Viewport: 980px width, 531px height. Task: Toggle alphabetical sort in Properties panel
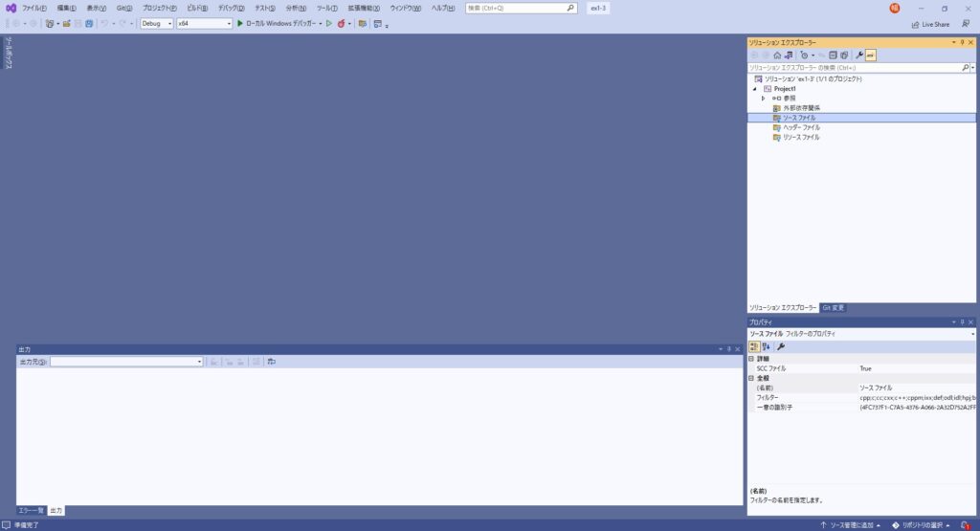click(x=766, y=346)
